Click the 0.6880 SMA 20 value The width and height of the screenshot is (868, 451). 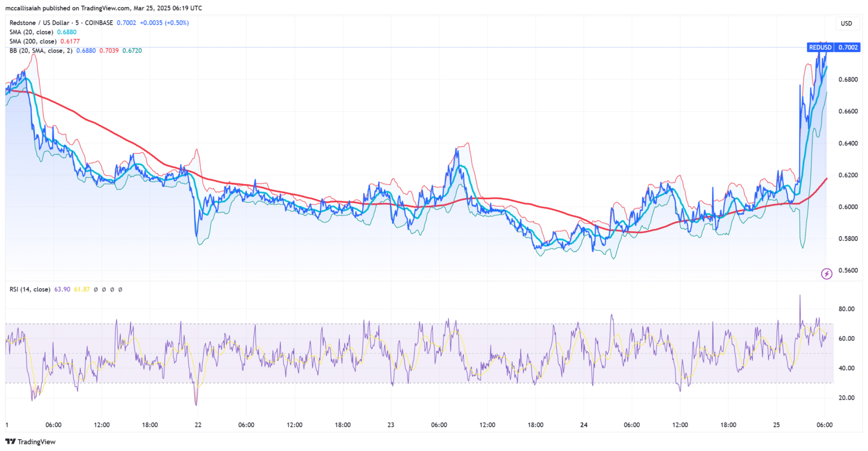click(x=67, y=32)
